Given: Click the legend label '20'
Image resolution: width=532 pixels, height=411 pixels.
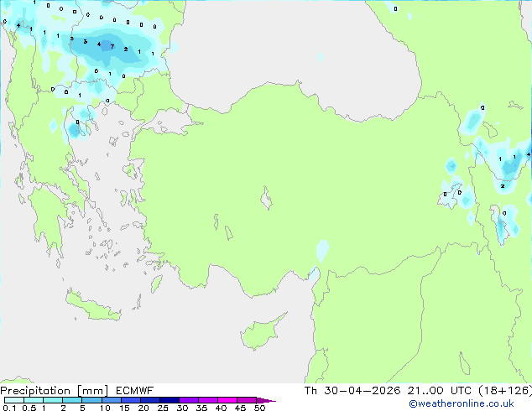Looking at the screenshot, I should [143, 408].
